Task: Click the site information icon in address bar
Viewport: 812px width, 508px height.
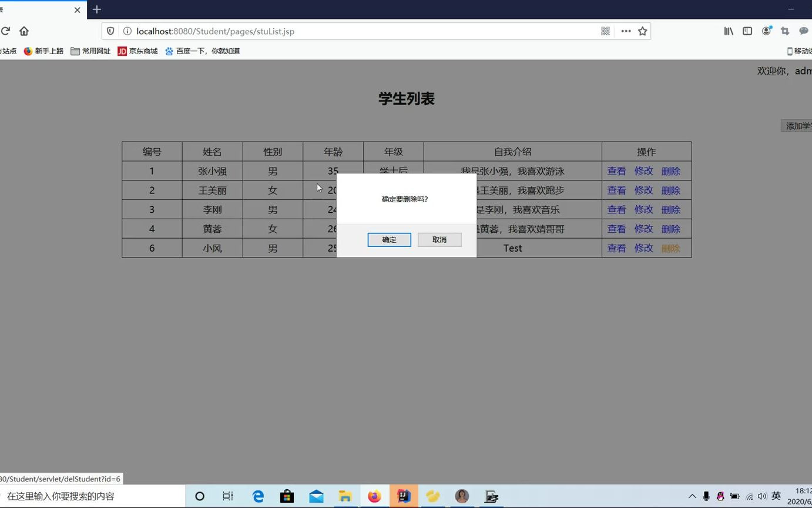Action: (x=126, y=31)
